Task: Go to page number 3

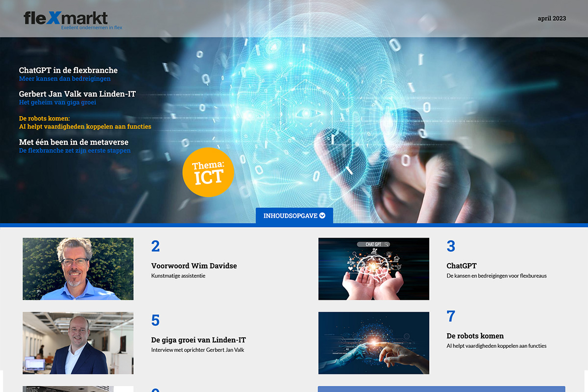Action: click(x=451, y=246)
